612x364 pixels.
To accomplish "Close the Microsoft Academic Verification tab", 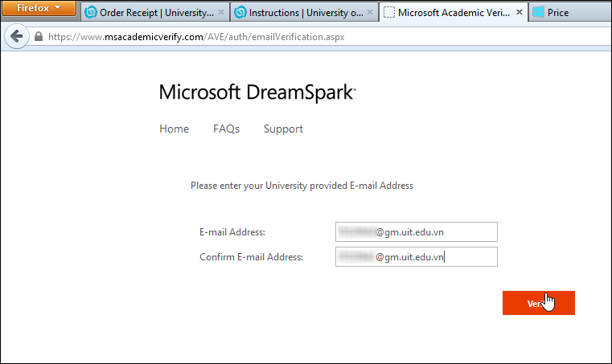I will pos(519,13).
